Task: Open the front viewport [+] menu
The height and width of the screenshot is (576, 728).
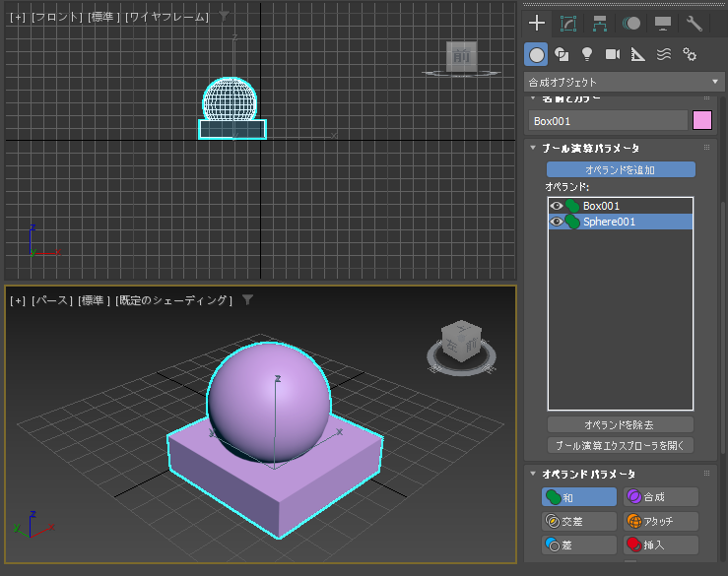Action: [18, 17]
